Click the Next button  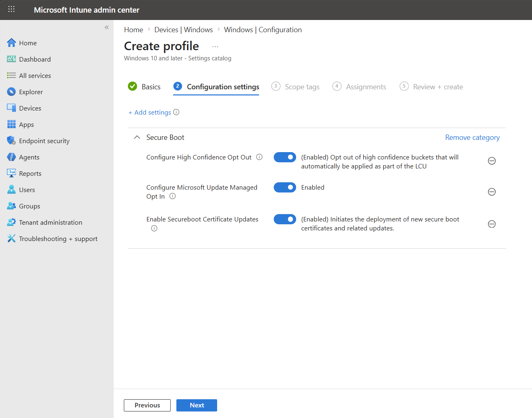point(196,405)
